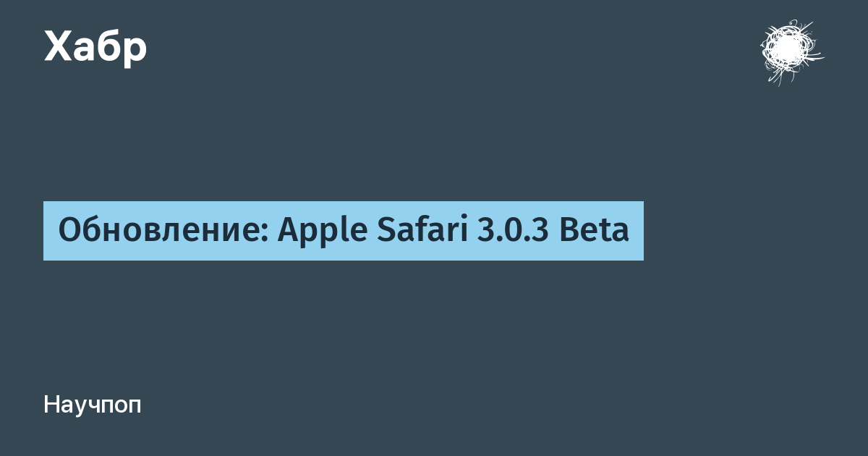Click letter Х in Хабр logo
This screenshot has width=868, height=456.
58,48
